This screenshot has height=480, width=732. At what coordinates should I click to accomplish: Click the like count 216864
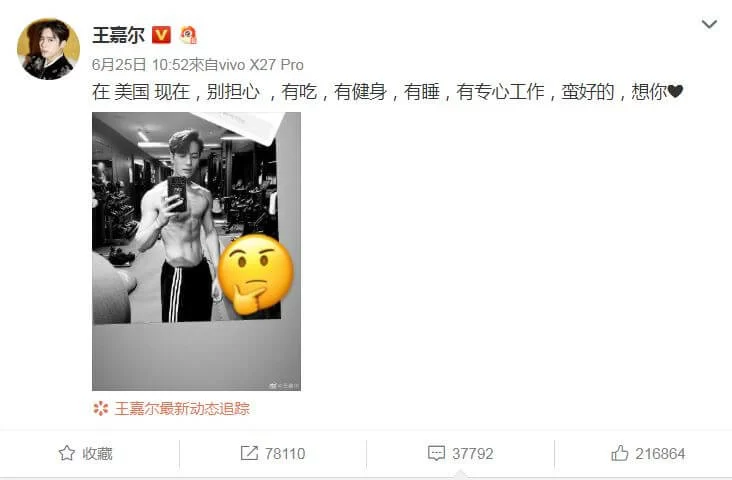point(660,454)
